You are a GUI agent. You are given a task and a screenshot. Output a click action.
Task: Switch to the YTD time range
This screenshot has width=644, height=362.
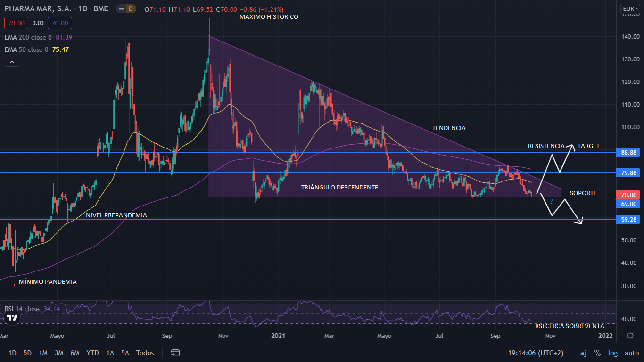coord(92,353)
